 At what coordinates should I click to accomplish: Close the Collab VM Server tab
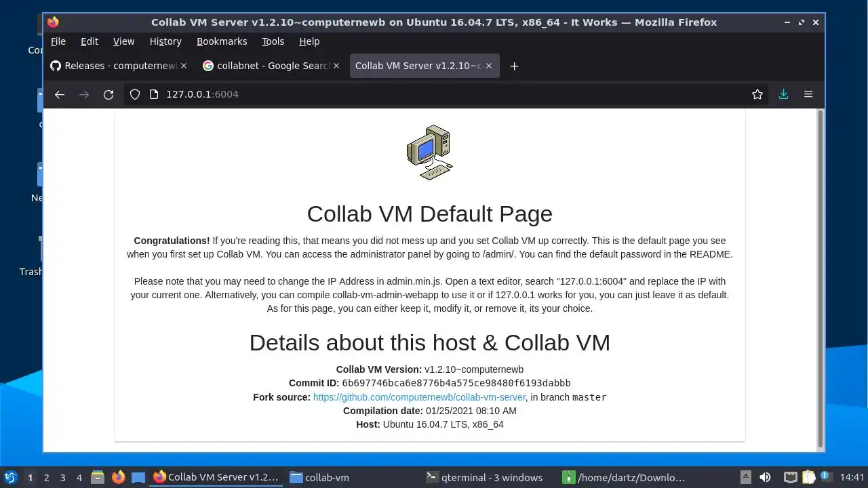489,66
